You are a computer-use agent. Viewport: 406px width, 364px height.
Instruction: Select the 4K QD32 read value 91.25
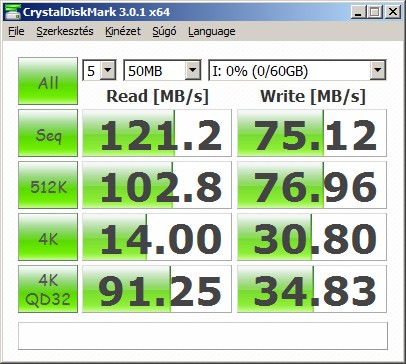click(157, 289)
